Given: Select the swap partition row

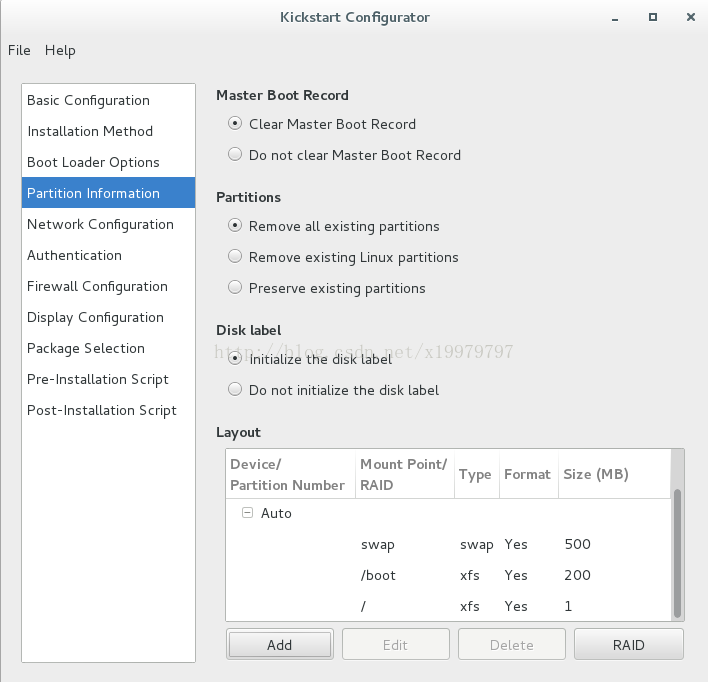Looking at the screenshot, I should click(x=448, y=544).
